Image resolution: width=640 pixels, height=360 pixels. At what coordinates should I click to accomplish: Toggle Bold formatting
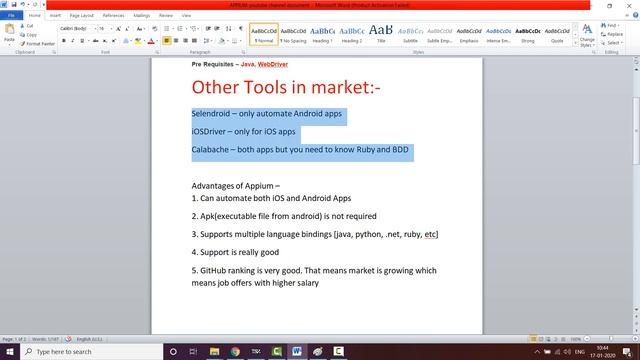(64, 41)
